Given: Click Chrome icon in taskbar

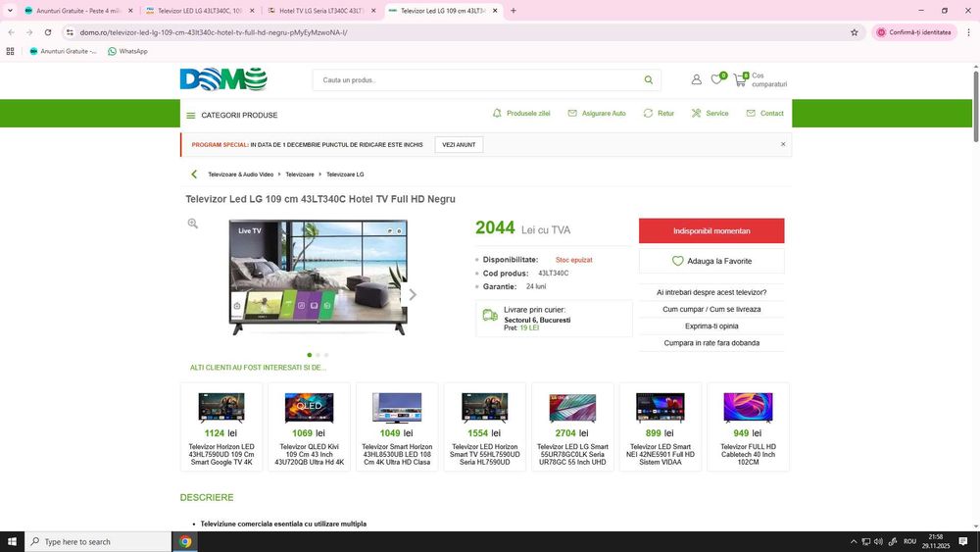Looking at the screenshot, I should click(185, 541).
